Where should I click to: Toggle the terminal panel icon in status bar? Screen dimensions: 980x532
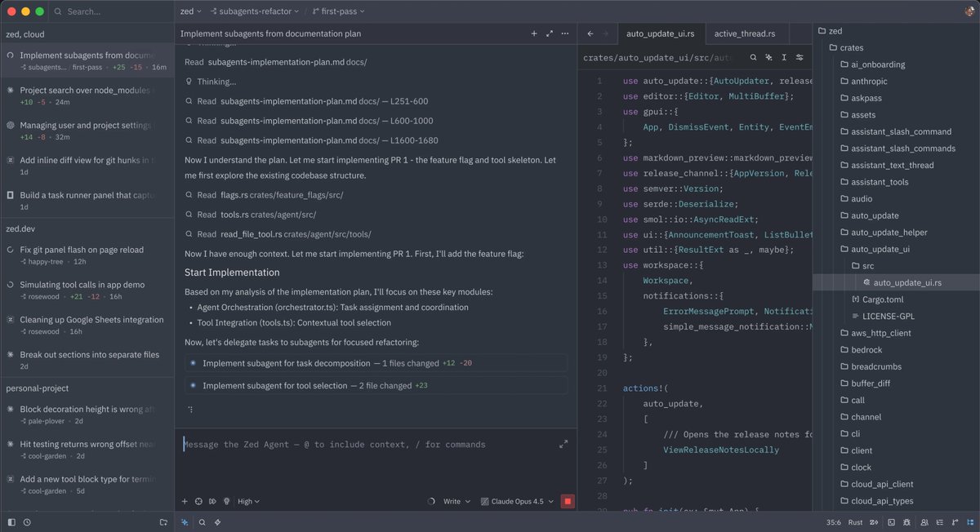890,522
